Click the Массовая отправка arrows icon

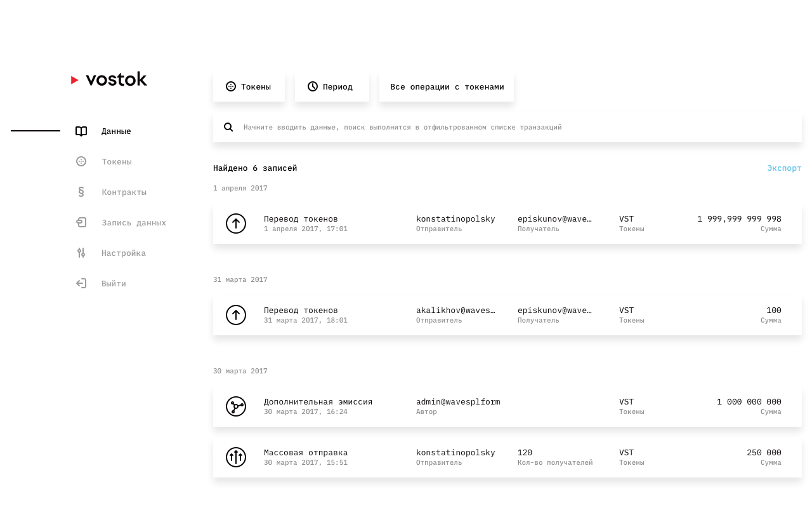tap(236, 457)
